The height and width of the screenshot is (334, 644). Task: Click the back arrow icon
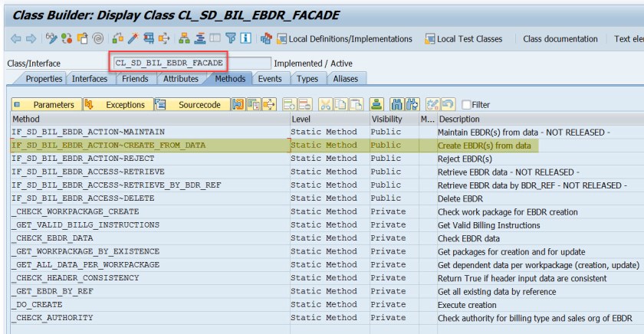[x=15, y=39]
